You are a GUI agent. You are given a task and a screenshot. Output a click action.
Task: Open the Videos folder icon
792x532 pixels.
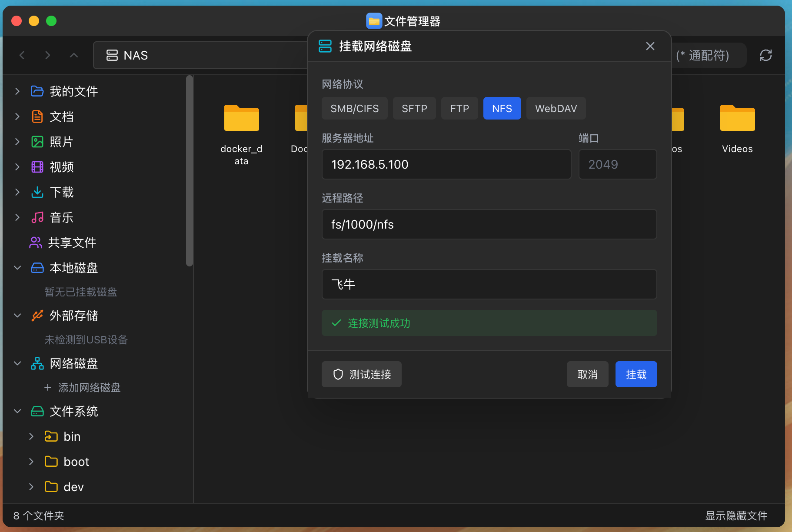pos(737,118)
